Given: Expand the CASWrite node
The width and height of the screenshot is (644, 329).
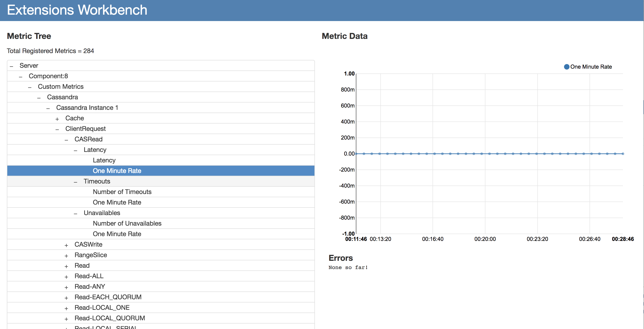Looking at the screenshot, I should [66, 245].
